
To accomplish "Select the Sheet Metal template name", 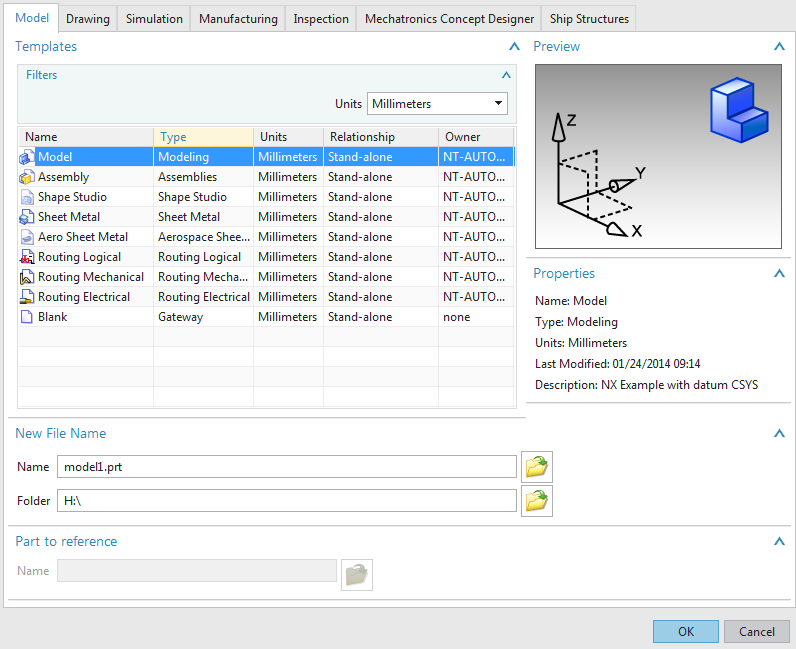I will [x=69, y=217].
